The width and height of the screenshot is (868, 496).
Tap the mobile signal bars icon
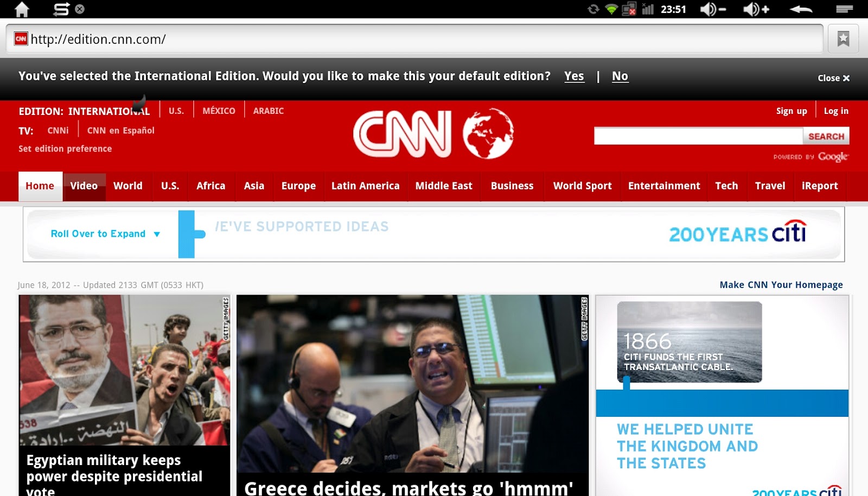[x=648, y=9]
